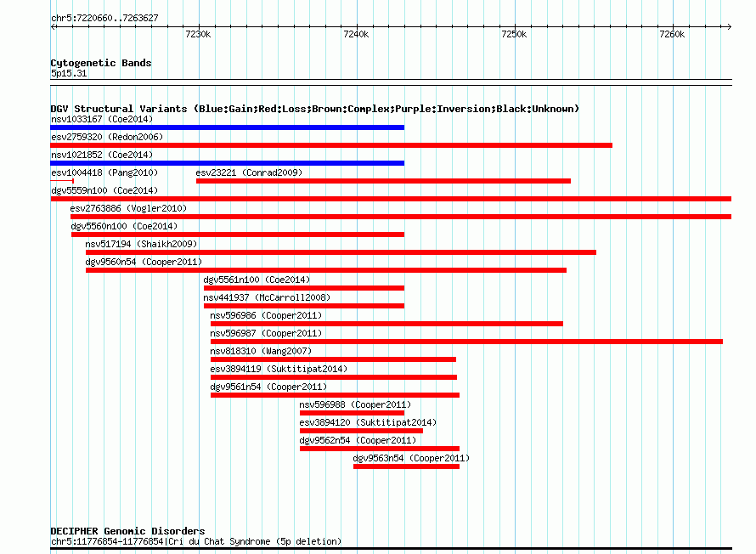The height and width of the screenshot is (554, 756).
Task: Click the Cytogenetic Bands track title
Action: click(101, 63)
